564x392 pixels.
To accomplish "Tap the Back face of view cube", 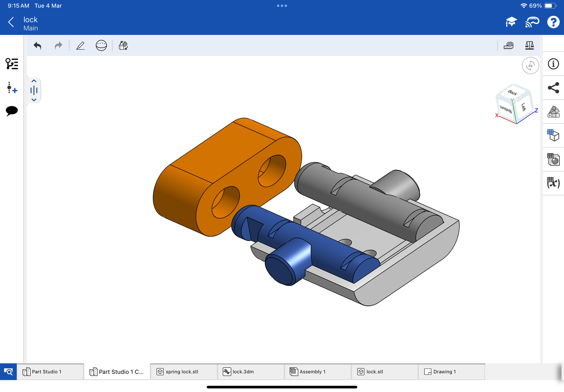I will (512, 93).
